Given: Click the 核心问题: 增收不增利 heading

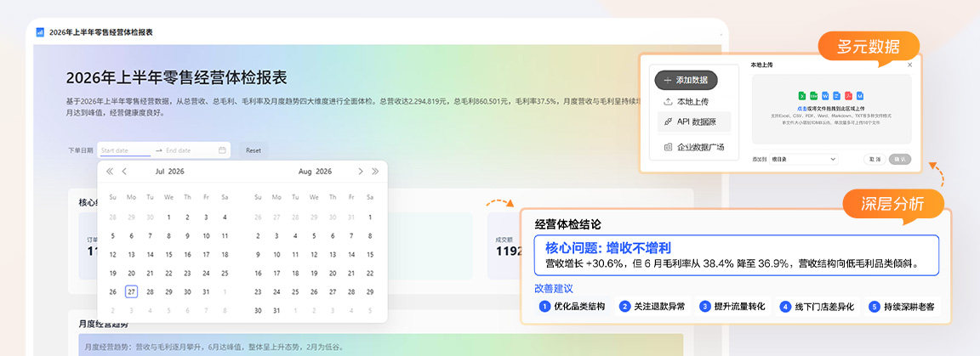Looking at the screenshot, I should pyautogui.click(x=608, y=247).
